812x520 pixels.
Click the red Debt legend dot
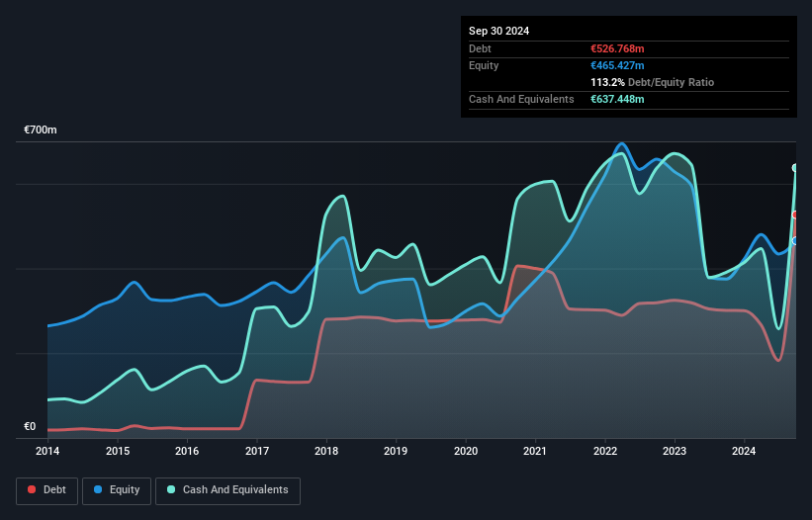(32, 490)
